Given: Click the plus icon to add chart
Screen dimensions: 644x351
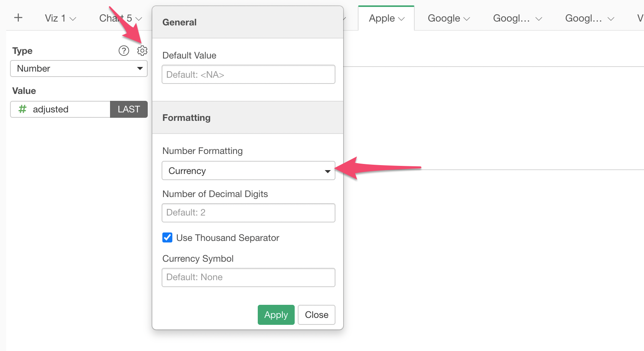Looking at the screenshot, I should pyautogui.click(x=18, y=18).
